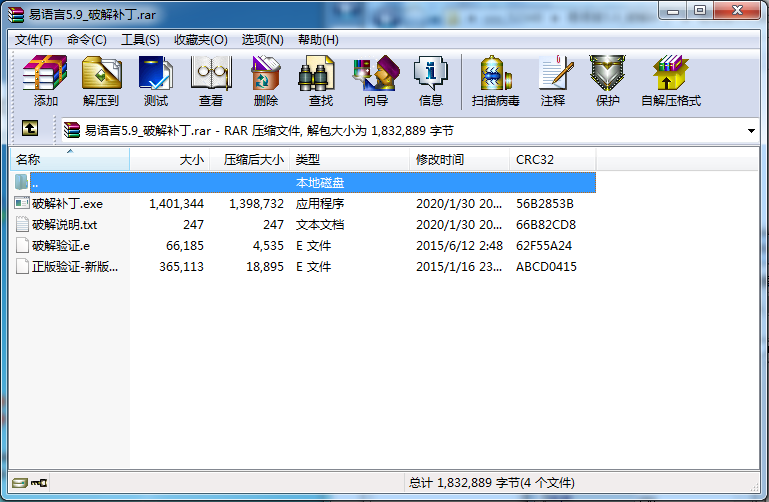769x502 pixels.
Task: Click the parent folder '..' icon
Action: pos(22,182)
